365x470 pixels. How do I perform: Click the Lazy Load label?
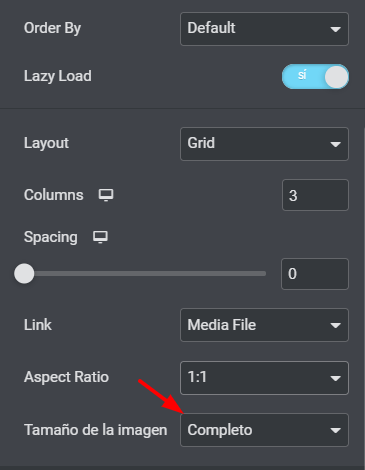tap(58, 76)
